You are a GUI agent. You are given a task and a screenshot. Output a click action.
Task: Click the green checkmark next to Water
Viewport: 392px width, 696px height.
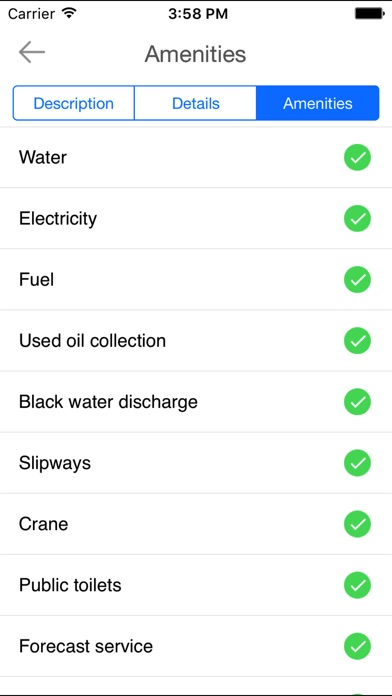[x=357, y=158]
